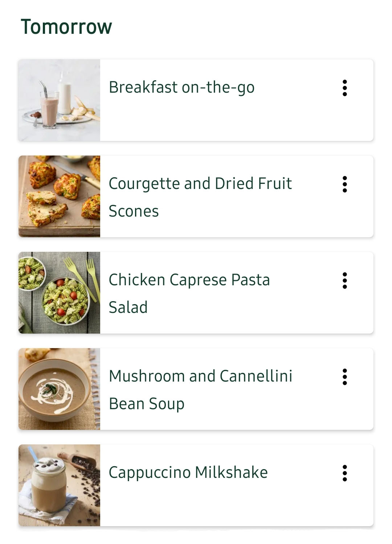
Task: Tap more options on Chicken Caprese Pasta Salad
Action: (345, 281)
